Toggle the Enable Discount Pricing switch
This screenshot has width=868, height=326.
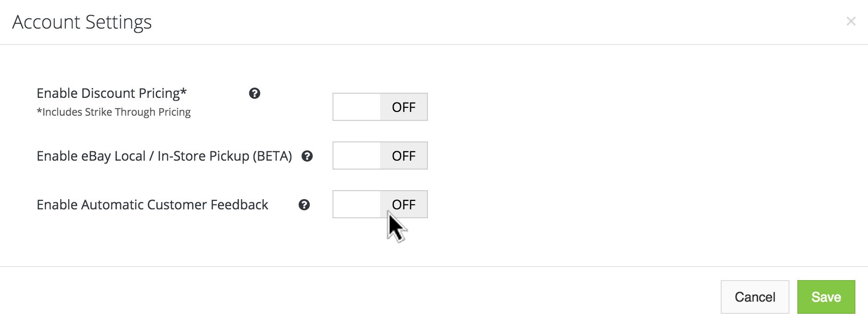380,107
